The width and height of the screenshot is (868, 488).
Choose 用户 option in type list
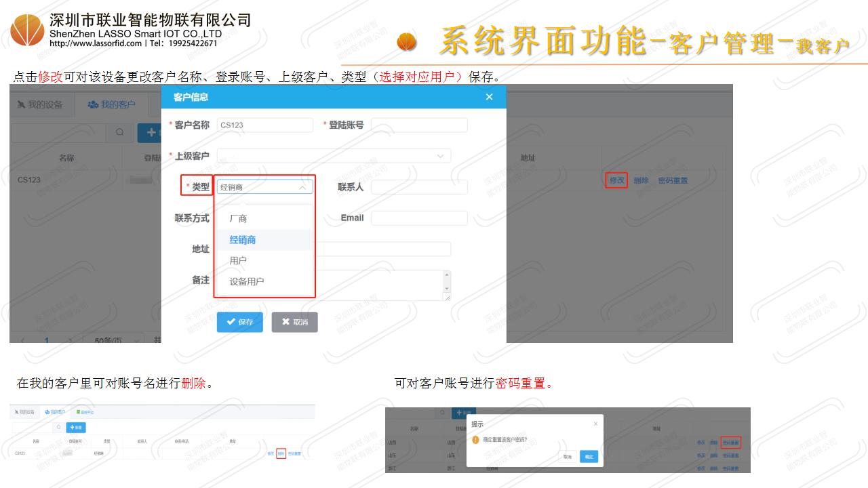[238, 260]
